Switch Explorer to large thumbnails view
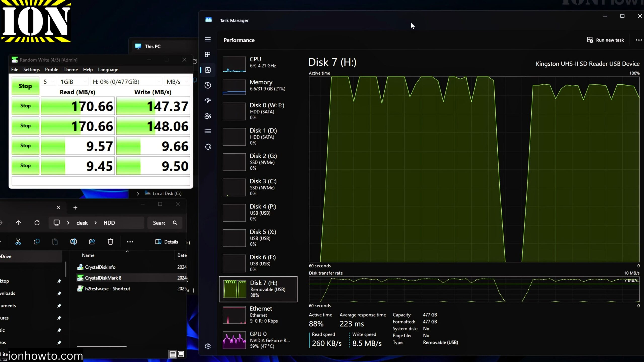Viewport: 644px width, 362px height. 181,354
